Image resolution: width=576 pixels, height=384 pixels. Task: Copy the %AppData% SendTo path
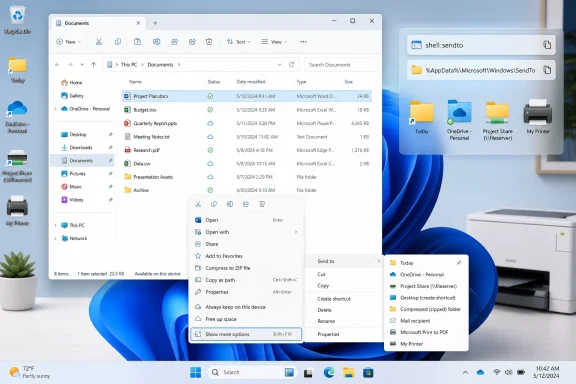547,70
